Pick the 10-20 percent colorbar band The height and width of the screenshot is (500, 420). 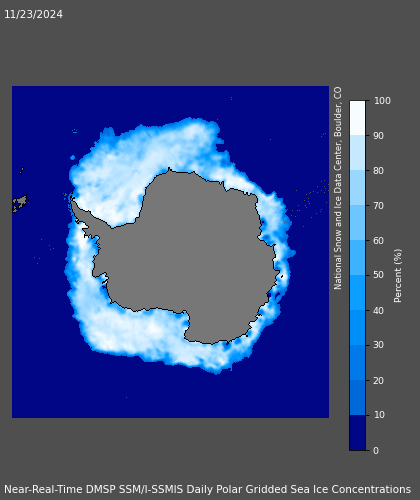pyautogui.click(x=357, y=397)
